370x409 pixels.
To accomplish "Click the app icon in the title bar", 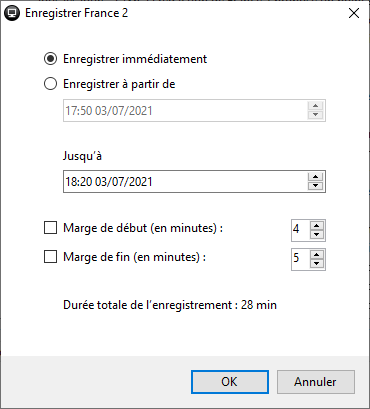I will [x=12, y=13].
